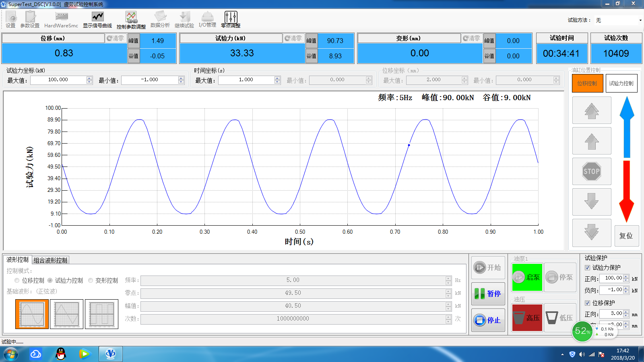This screenshot has width=644, height=362.
Task: Switch to the 波形控制 tab
Action: (x=17, y=260)
